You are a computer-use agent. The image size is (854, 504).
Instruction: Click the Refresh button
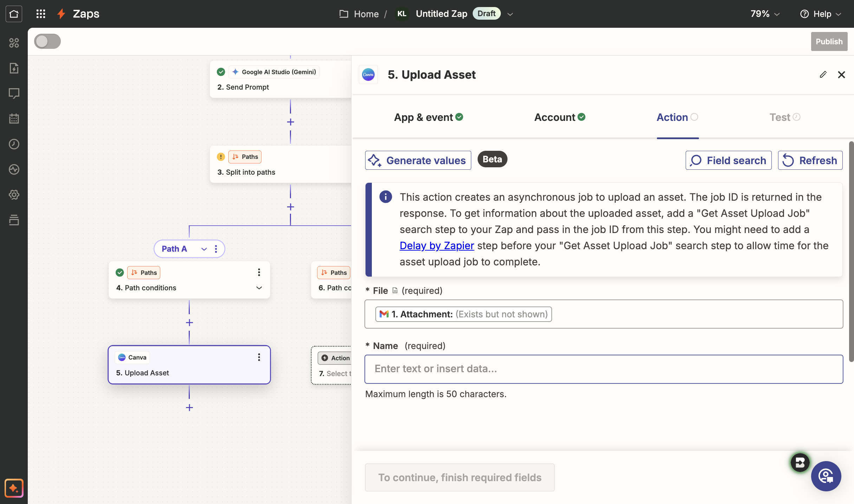tap(810, 160)
